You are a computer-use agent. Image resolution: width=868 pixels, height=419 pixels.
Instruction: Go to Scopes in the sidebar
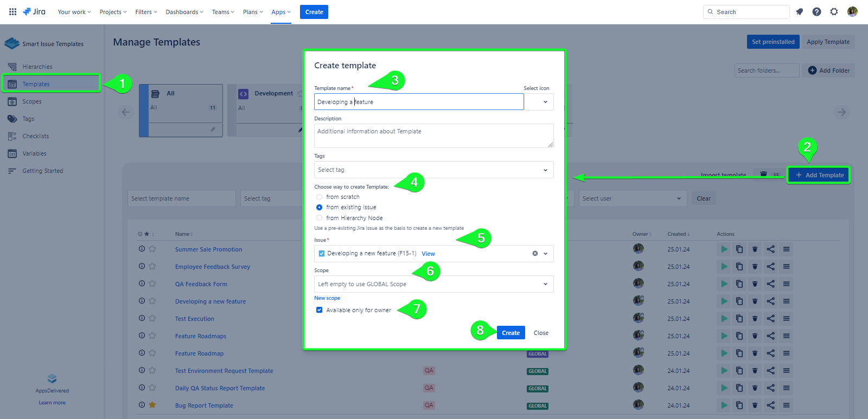32,101
